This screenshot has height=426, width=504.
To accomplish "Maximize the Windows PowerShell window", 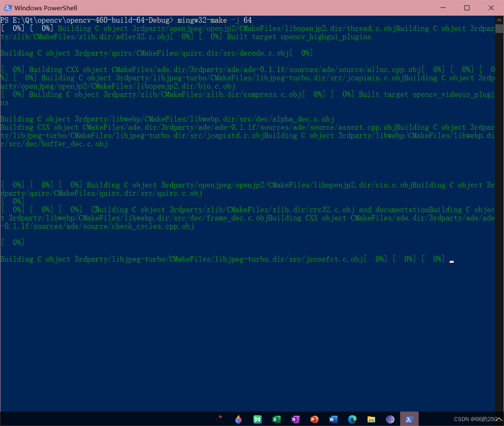I will click(467, 8).
